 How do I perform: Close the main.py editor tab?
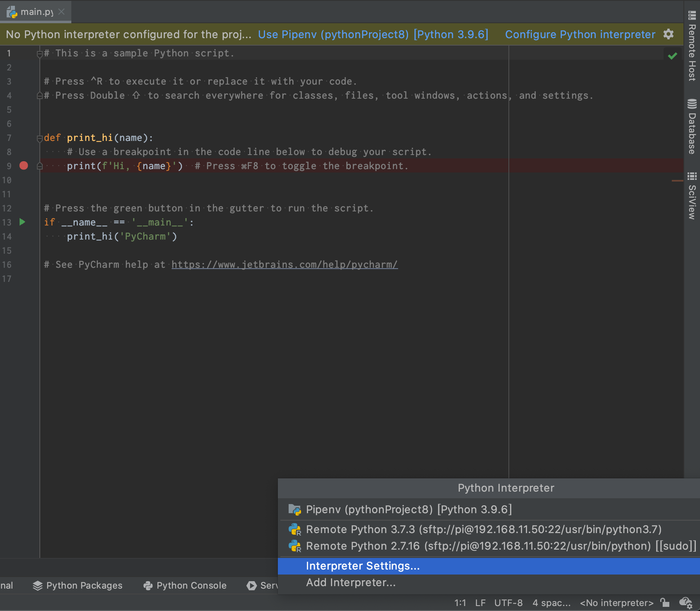tap(61, 12)
